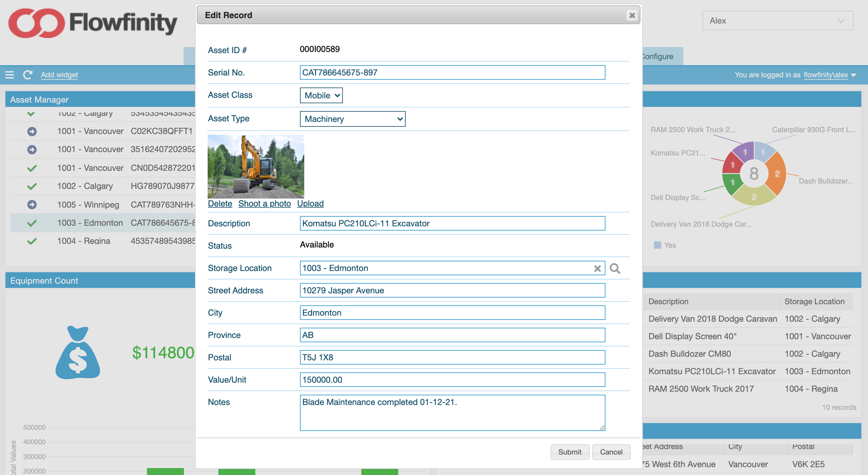Open the Asset Type dropdown
The image size is (868, 475).
tap(352, 119)
